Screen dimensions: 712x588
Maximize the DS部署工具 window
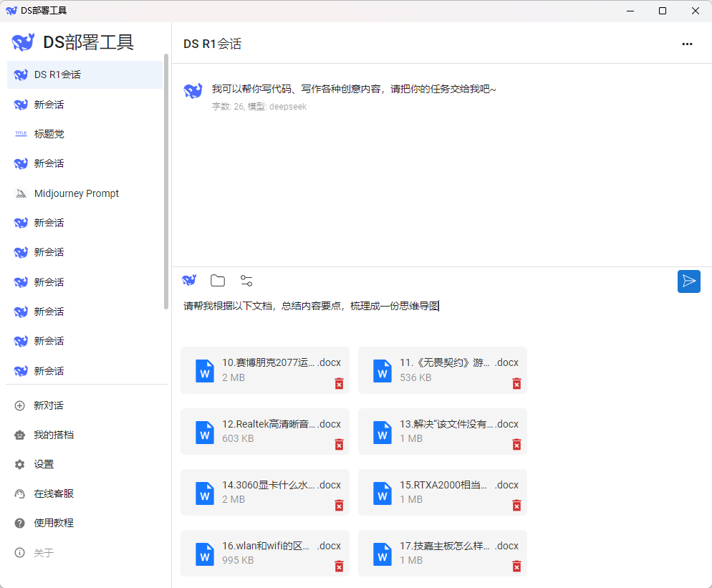663,11
